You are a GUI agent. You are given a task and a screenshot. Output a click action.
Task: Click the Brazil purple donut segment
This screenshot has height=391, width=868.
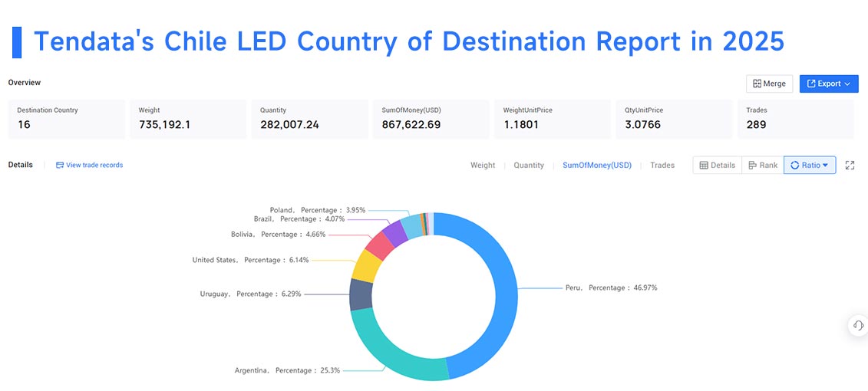click(395, 232)
